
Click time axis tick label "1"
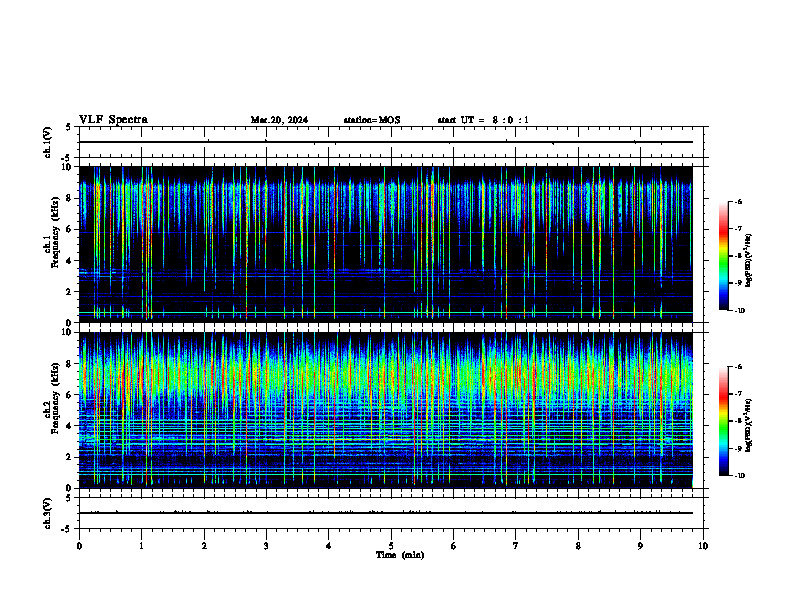(x=142, y=546)
